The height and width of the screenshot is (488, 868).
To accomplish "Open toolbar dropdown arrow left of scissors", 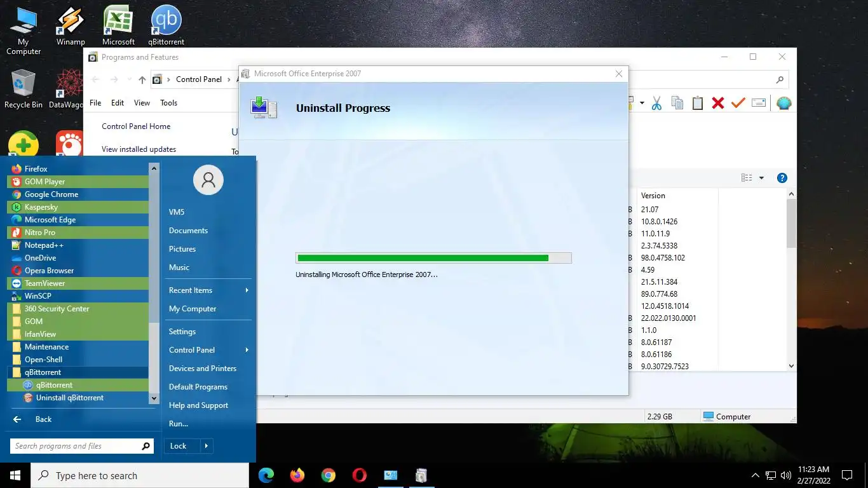I will click(x=642, y=103).
